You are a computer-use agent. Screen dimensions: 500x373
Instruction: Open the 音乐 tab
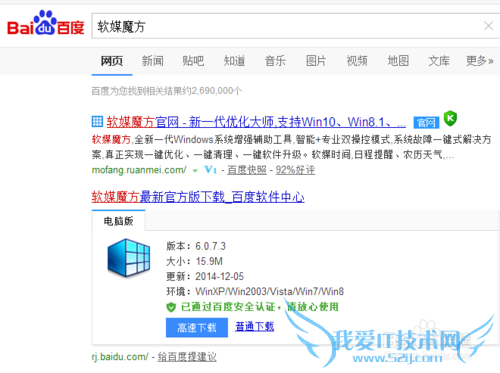tap(275, 61)
